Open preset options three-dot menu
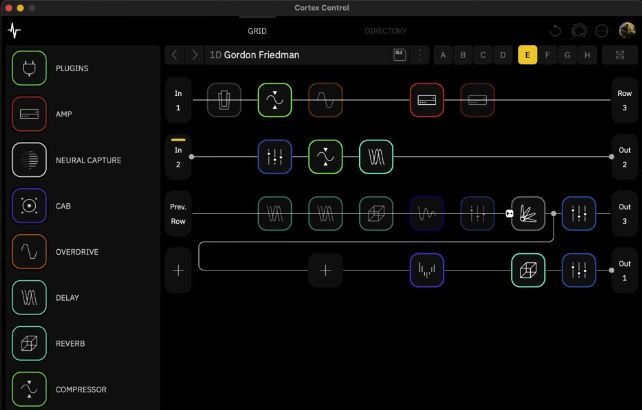Image resolution: width=642 pixels, height=410 pixels. [x=420, y=55]
